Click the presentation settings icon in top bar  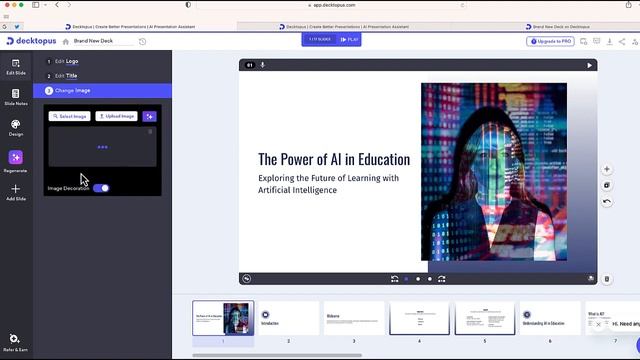point(584,41)
